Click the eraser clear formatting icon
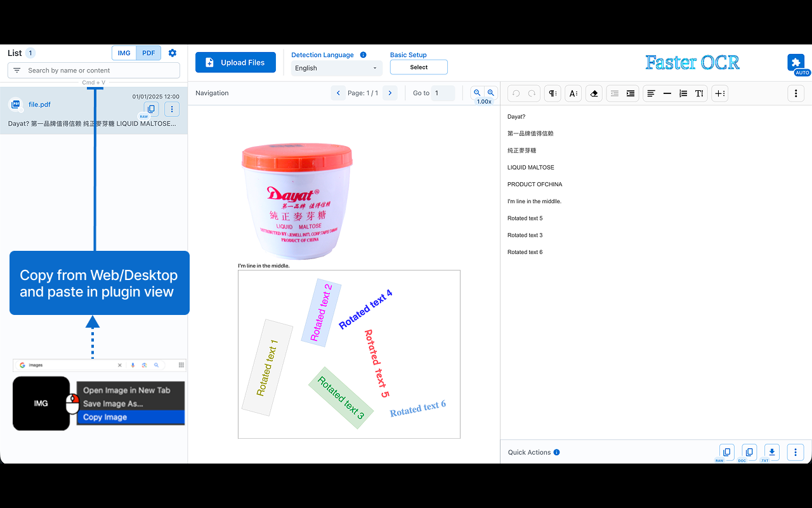812x508 pixels. tap(594, 93)
